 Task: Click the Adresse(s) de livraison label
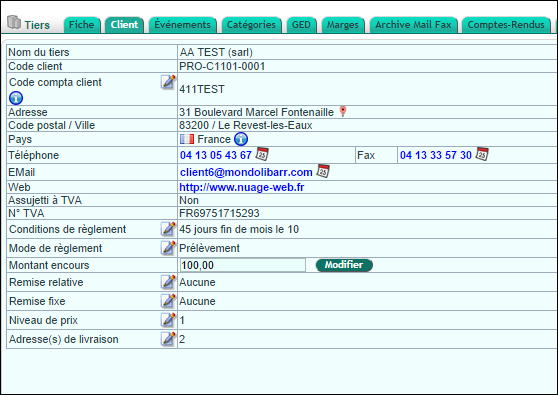click(x=64, y=339)
